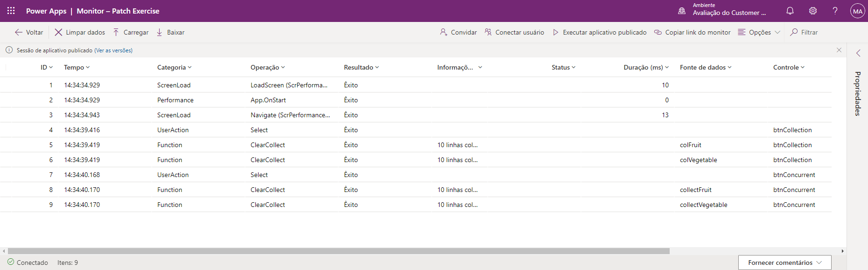Click the Performance category cell
The width and height of the screenshot is (868, 270).
[175, 100]
